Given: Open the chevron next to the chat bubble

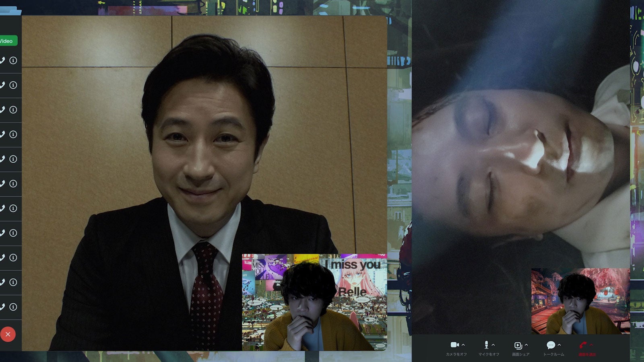Looking at the screenshot, I should [x=559, y=345].
